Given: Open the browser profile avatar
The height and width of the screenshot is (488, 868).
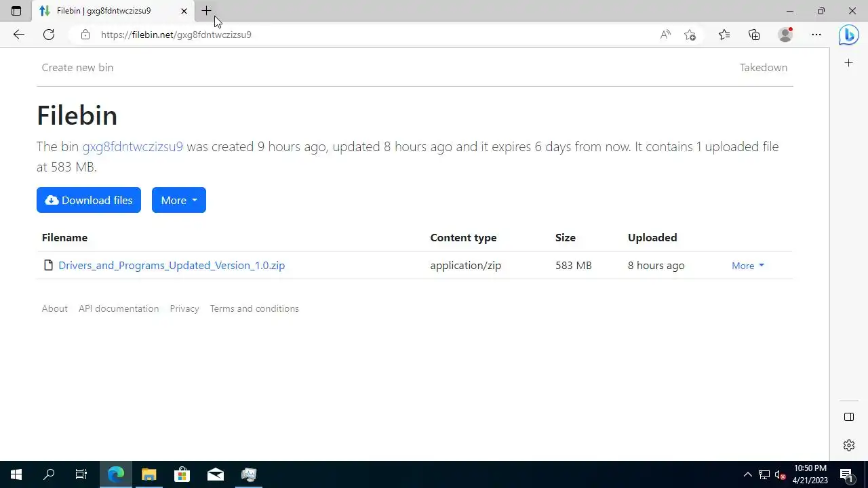Looking at the screenshot, I should (785, 35).
